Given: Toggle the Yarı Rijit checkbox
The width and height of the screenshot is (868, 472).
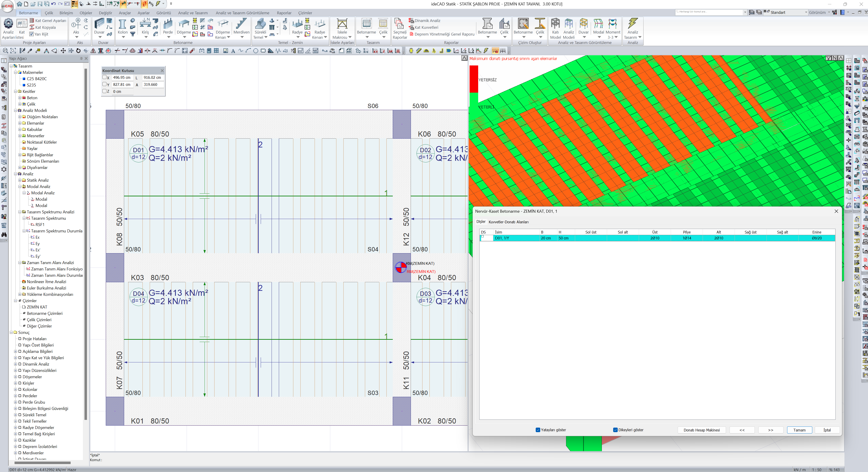Looking at the screenshot, I should tap(32, 34).
